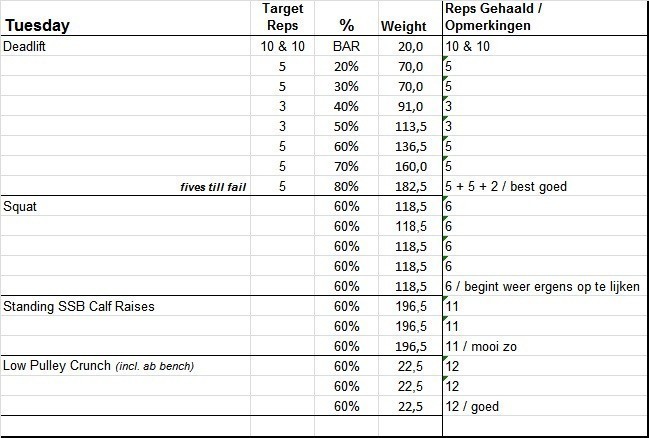The height and width of the screenshot is (438, 649).
Task: Select the Low Pulley Crunch cell
Action: click(x=98, y=365)
